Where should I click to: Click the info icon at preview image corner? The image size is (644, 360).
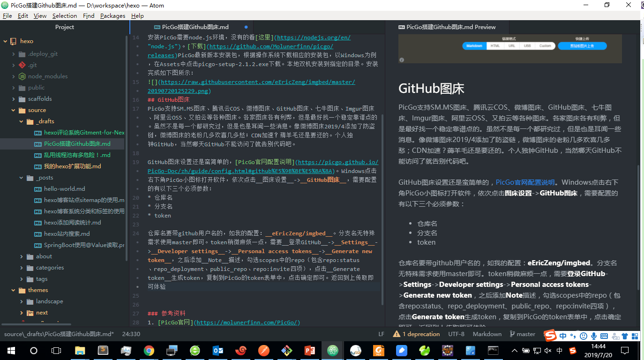pos(402,60)
